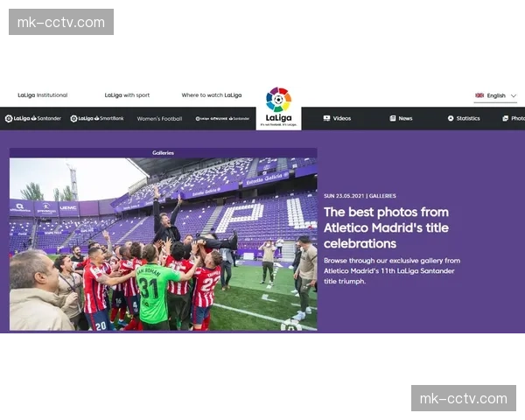Expand the language chevron arrow
Image resolution: width=525 pixels, height=420 pixels.
pyautogui.click(x=514, y=95)
